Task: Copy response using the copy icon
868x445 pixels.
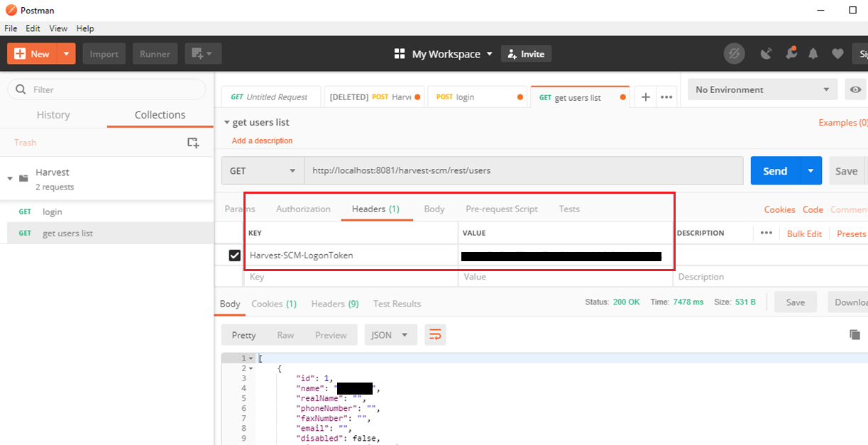Action: click(855, 335)
